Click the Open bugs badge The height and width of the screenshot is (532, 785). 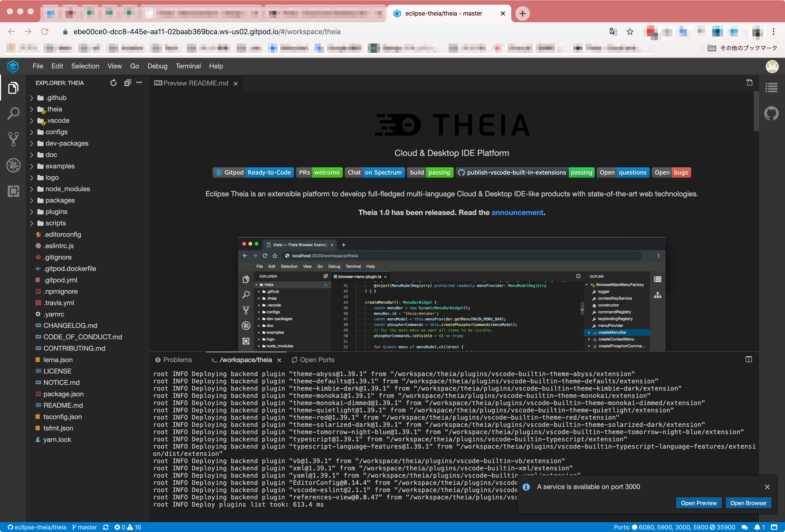[x=671, y=172]
